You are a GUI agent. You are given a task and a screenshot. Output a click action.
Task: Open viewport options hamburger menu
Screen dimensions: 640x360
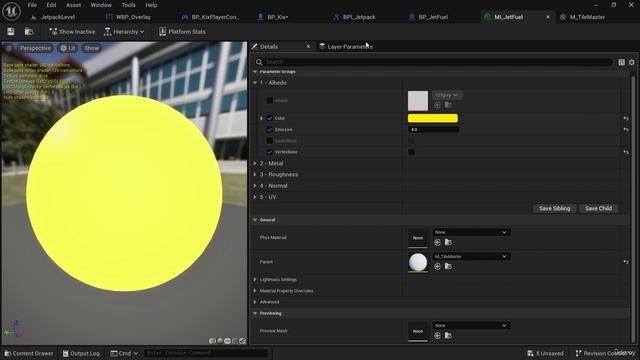(x=9, y=48)
